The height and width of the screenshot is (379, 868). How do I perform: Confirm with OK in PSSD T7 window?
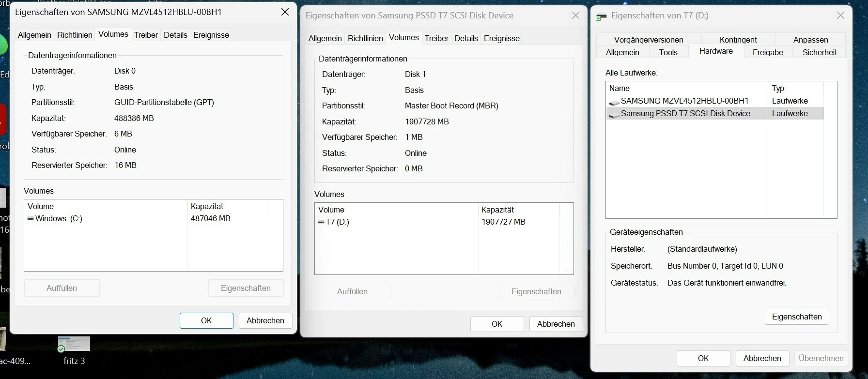point(497,324)
